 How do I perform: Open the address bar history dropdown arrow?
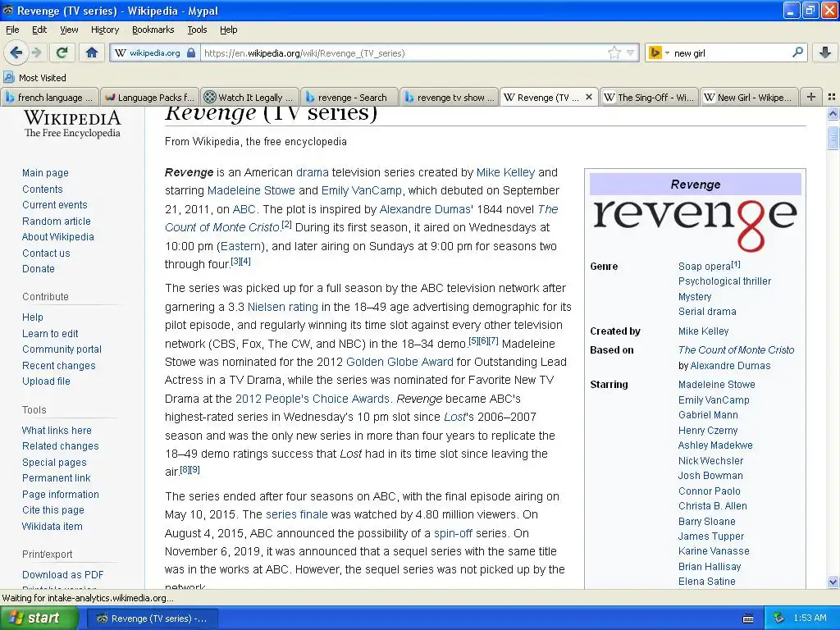pos(630,53)
